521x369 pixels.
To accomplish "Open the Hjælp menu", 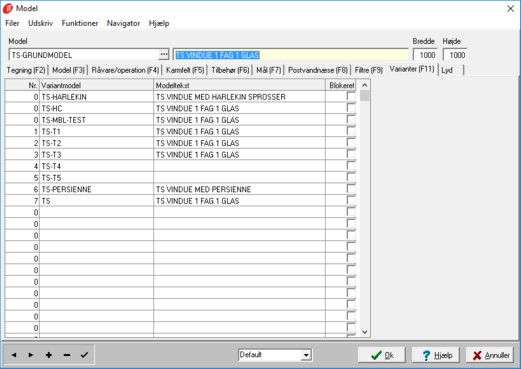I will (x=159, y=23).
